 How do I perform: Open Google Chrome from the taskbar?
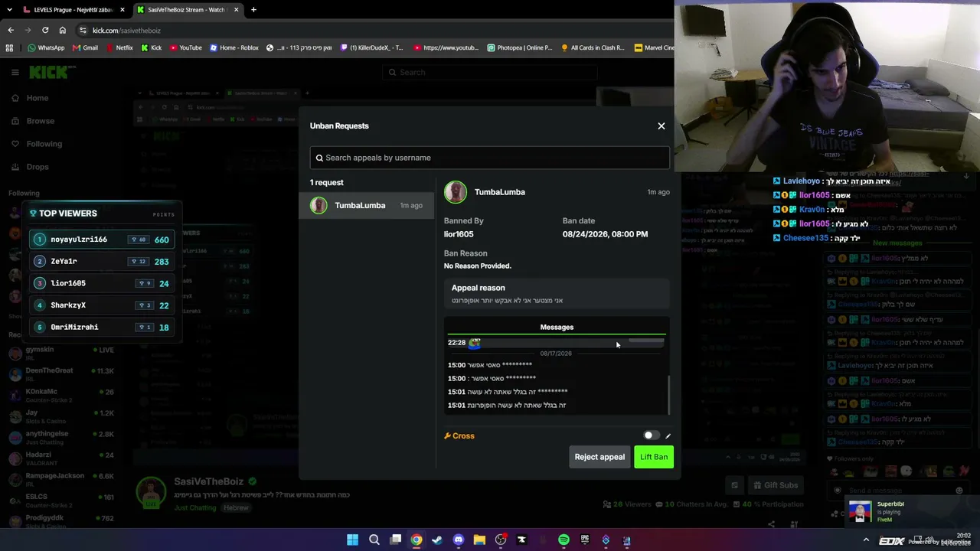point(416,540)
